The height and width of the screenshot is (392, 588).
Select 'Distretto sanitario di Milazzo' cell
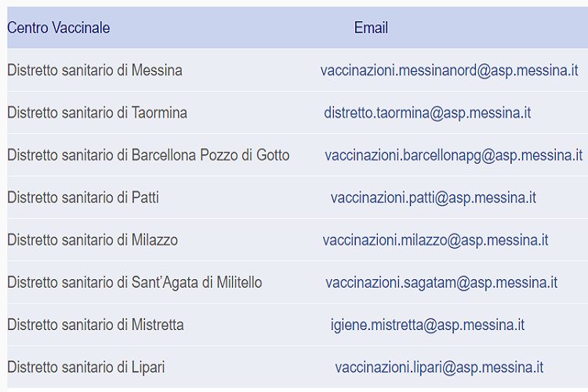93,240
